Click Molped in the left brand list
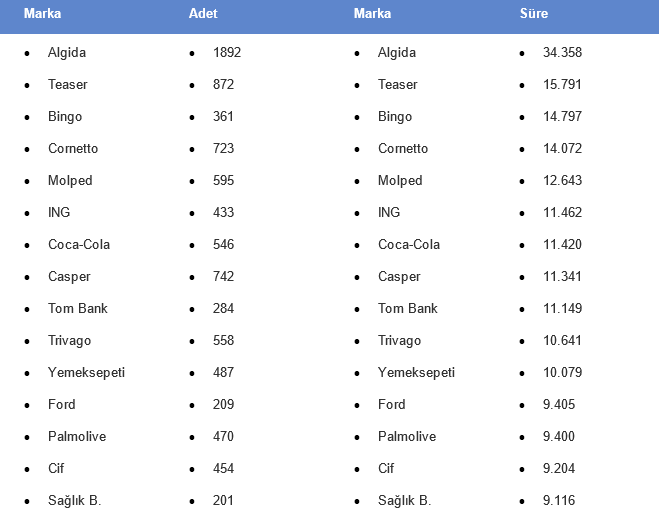 coord(70,181)
